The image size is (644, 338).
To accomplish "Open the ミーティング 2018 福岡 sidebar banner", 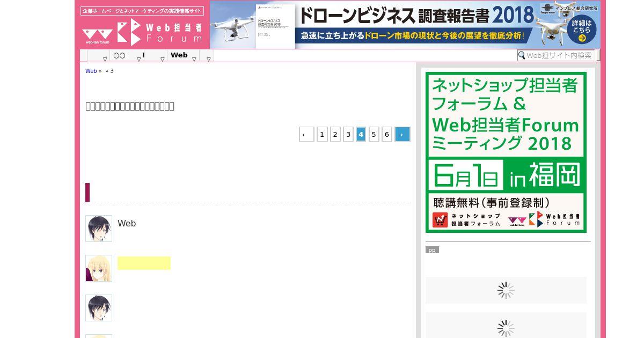I will [506, 152].
